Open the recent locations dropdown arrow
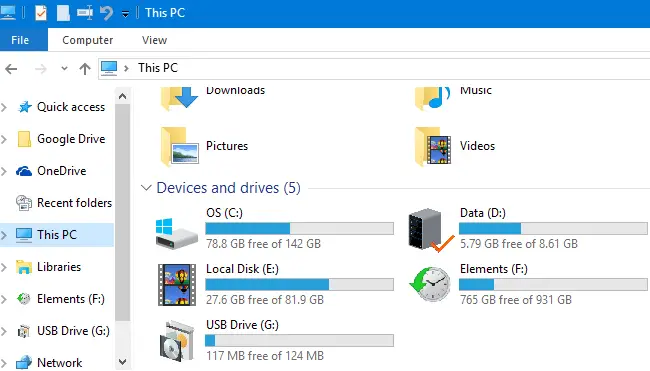The width and height of the screenshot is (650, 371). pos(64,68)
